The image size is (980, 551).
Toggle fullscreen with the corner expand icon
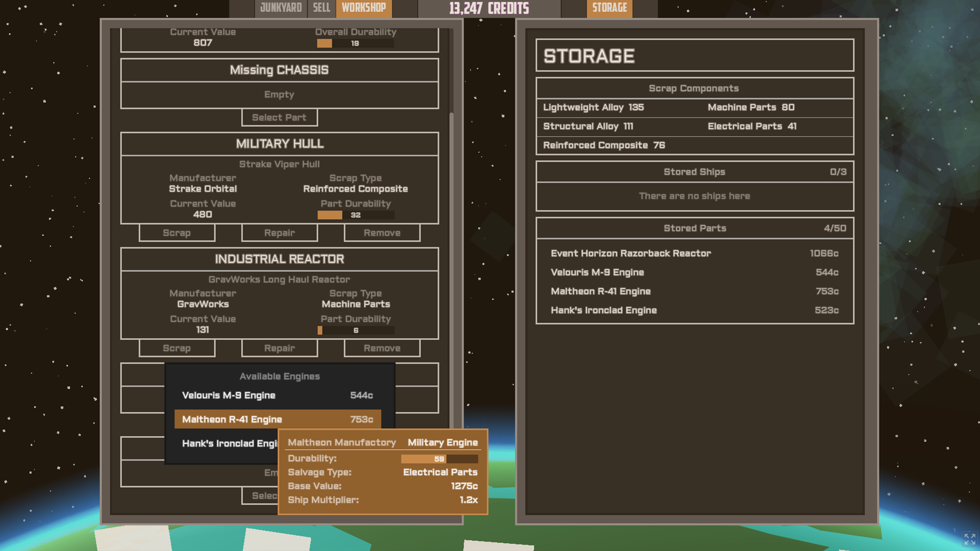[x=970, y=539]
